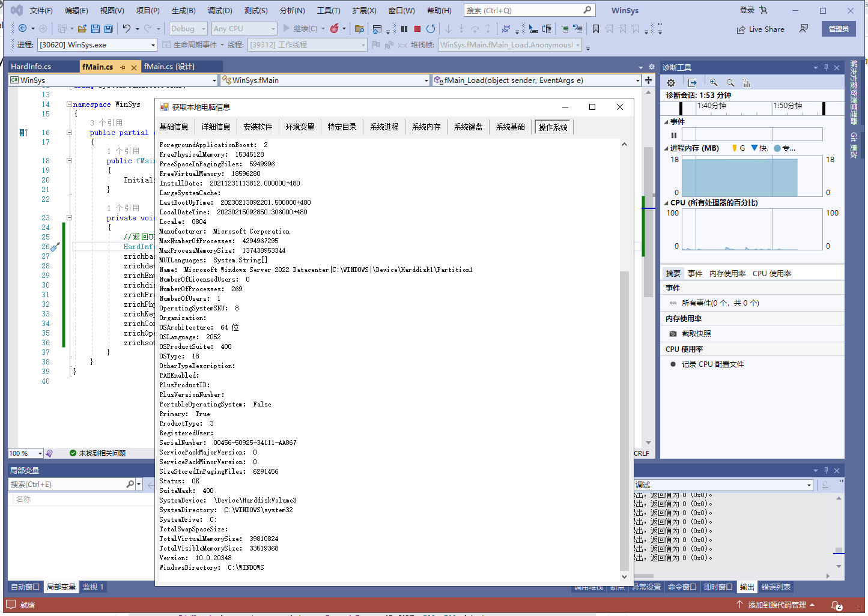
Task: Toggle the snapshot legend marker
Action: point(754,148)
